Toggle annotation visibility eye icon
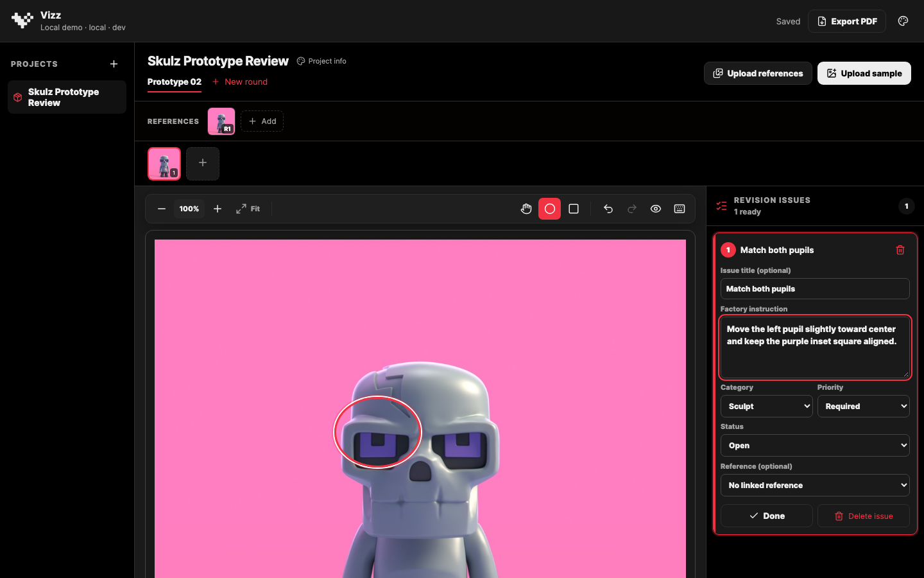This screenshot has width=924, height=578. (656, 209)
